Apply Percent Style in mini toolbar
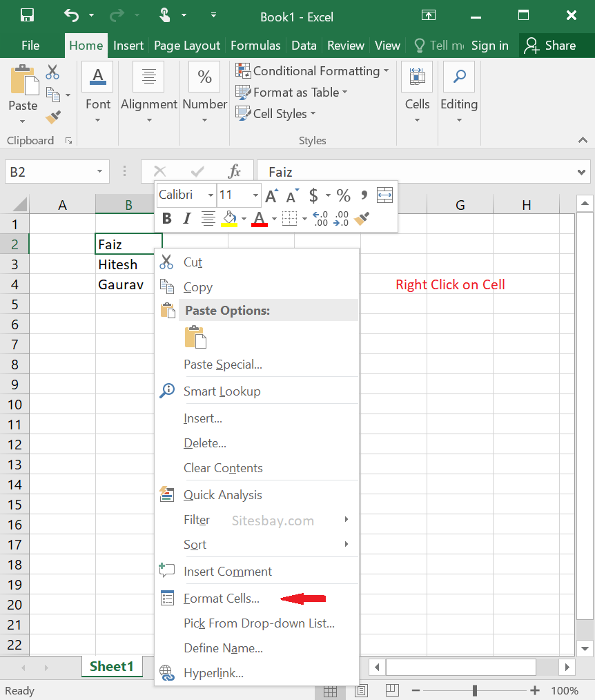 [x=343, y=195]
